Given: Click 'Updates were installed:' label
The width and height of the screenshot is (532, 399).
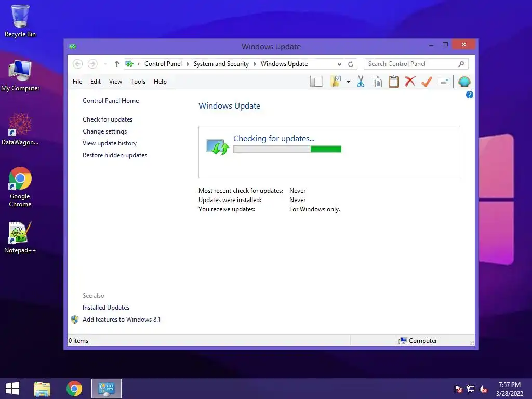Looking at the screenshot, I should (230, 200).
